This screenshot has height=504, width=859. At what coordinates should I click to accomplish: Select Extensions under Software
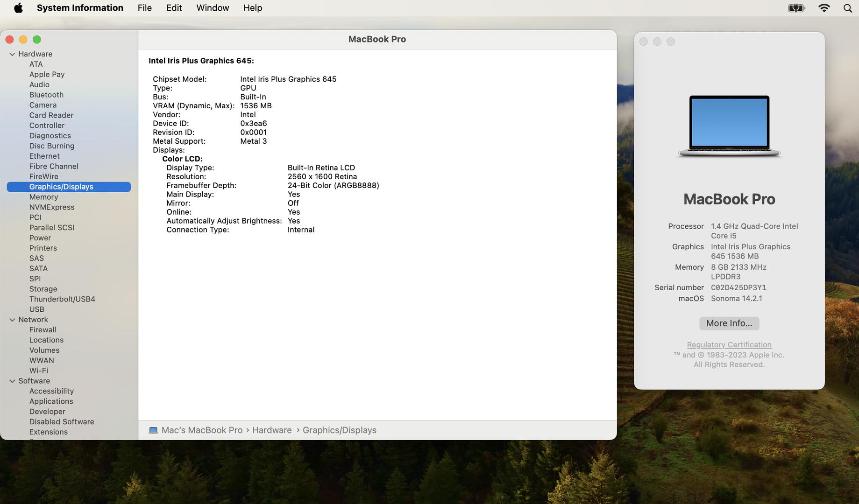[49, 432]
